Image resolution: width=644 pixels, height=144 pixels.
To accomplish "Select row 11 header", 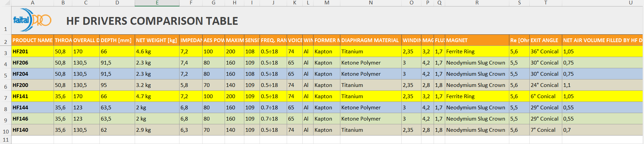I will pyautogui.click(x=5, y=140).
